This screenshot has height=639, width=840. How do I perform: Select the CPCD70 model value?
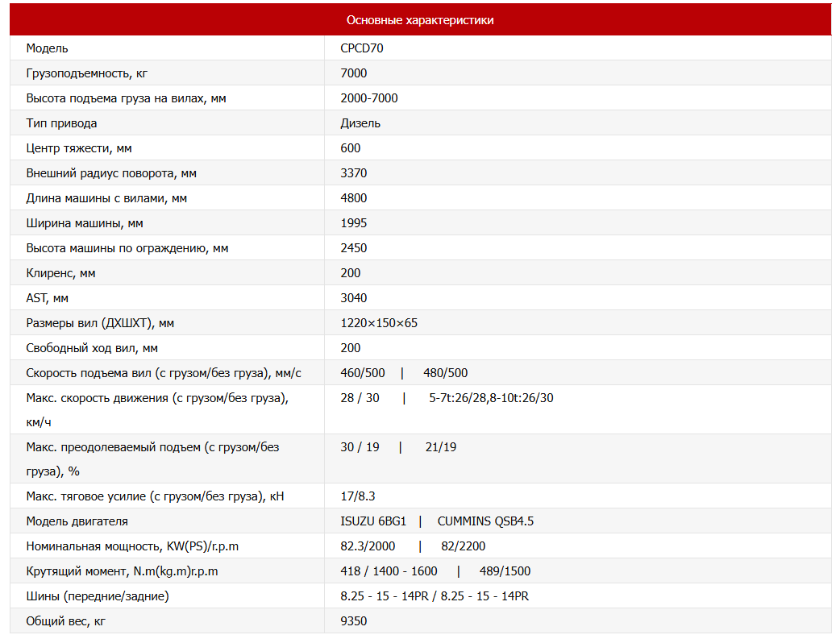(x=362, y=48)
